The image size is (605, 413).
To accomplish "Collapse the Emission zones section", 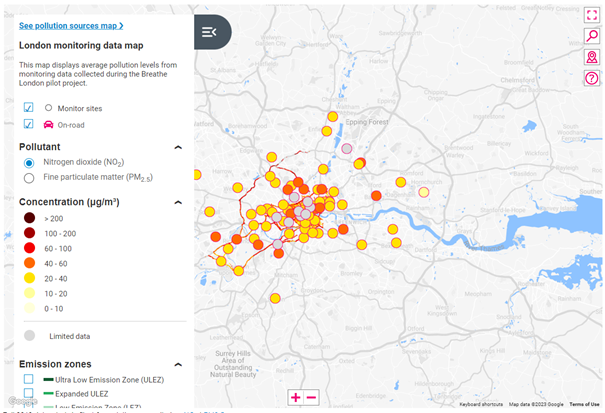I will pyautogui.click(x=178, y=364).
